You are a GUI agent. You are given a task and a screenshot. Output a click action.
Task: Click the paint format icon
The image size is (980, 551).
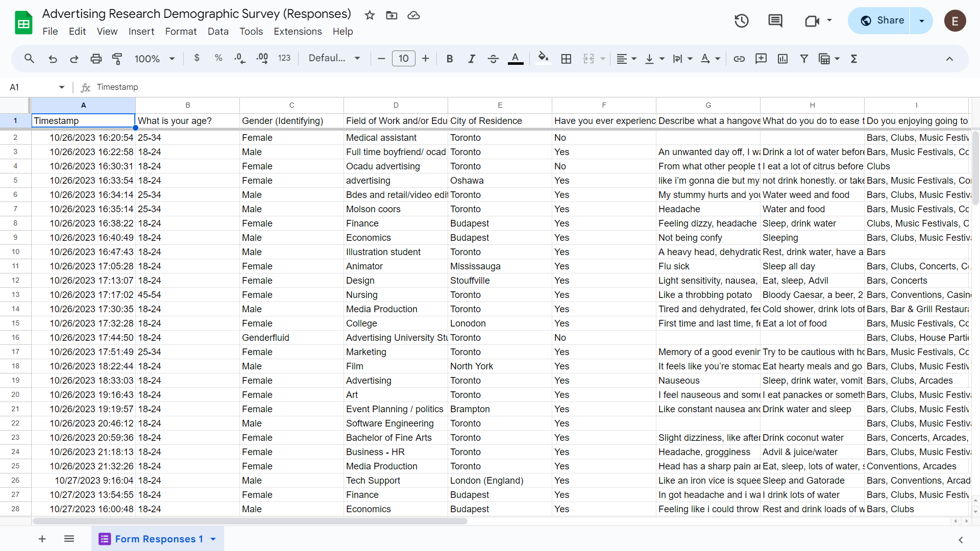(117, 59)
